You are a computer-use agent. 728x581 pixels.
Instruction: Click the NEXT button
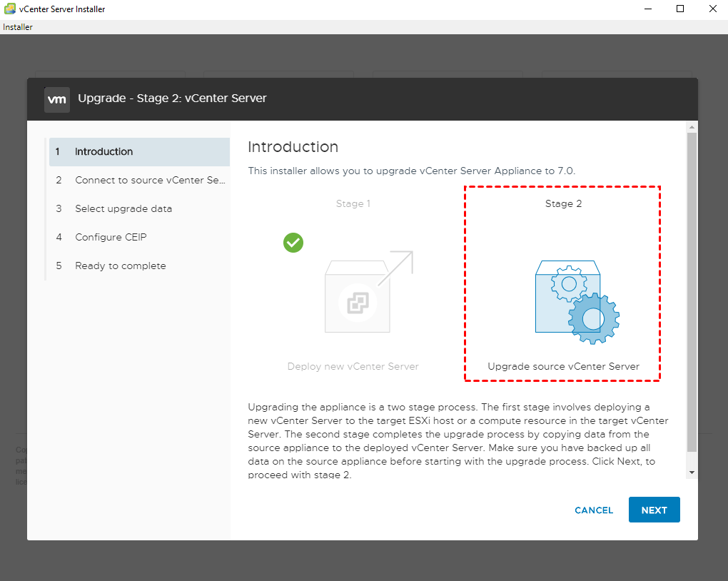654,510
